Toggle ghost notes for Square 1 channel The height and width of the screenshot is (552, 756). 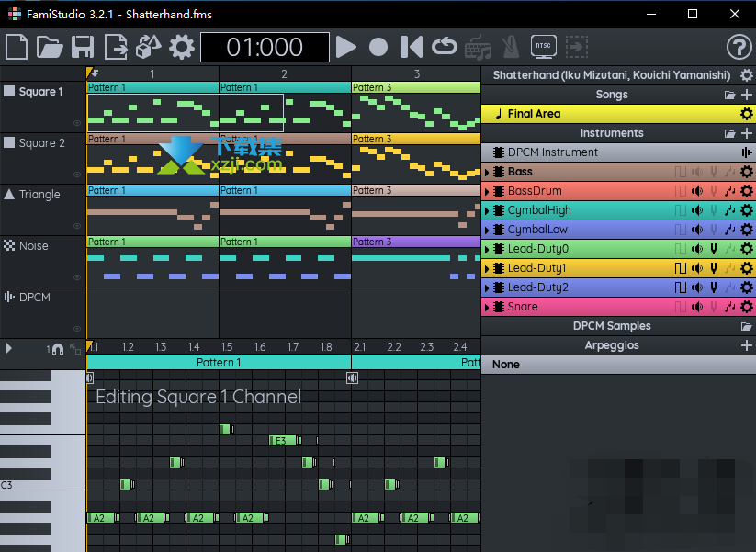[x=77, y=123]
